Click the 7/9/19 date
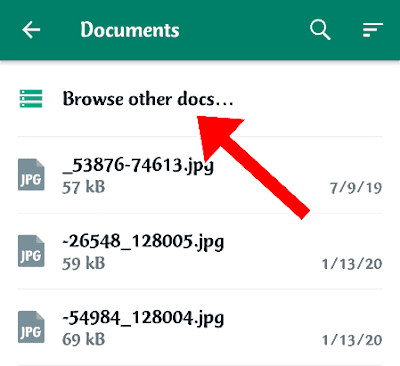Screen dimensions: 400x366 click(x=356, y=188)
